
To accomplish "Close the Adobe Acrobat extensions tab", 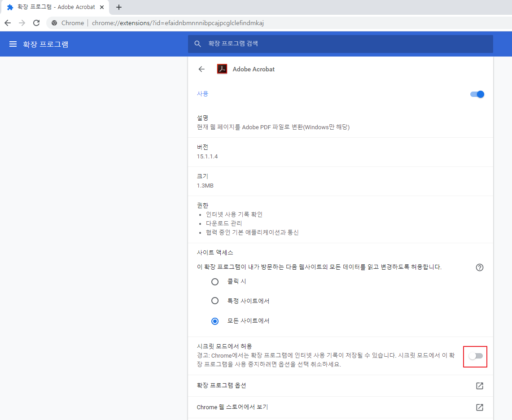I will coord(102,7).
